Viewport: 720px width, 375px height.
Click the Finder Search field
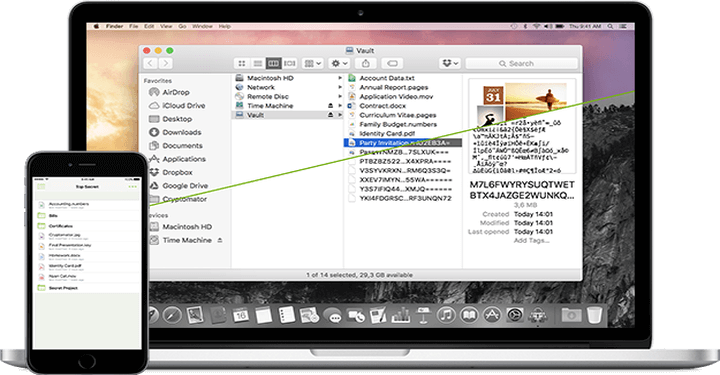522,63
